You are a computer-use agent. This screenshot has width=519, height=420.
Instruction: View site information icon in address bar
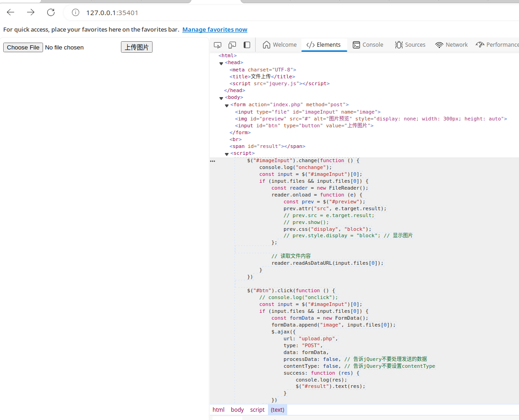click(76, 12)
